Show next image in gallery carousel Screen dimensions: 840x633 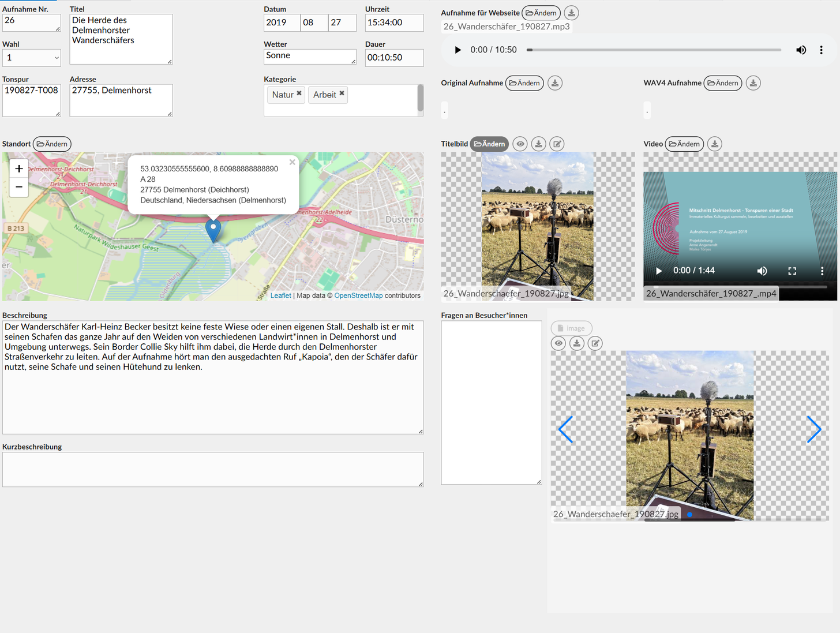pyautogui.click(x=813, y=429)
